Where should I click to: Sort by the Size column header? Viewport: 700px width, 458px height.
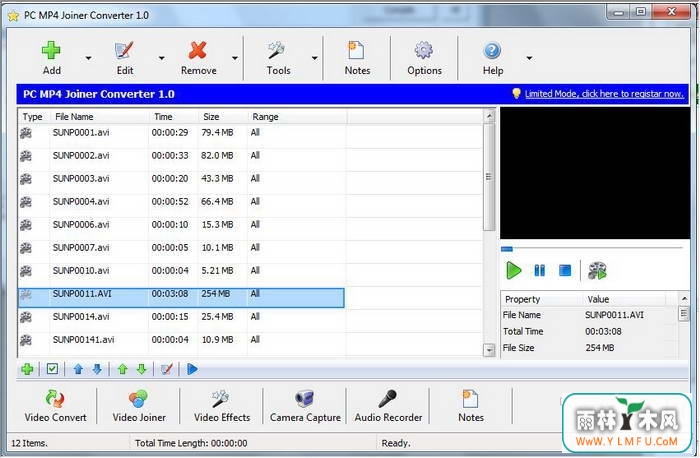[x=222, y=117]
